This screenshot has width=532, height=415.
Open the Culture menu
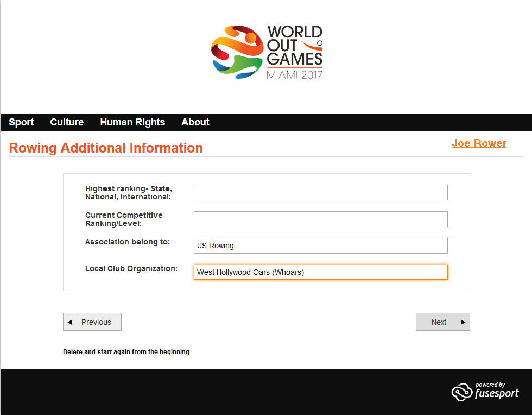click(67, 122)
